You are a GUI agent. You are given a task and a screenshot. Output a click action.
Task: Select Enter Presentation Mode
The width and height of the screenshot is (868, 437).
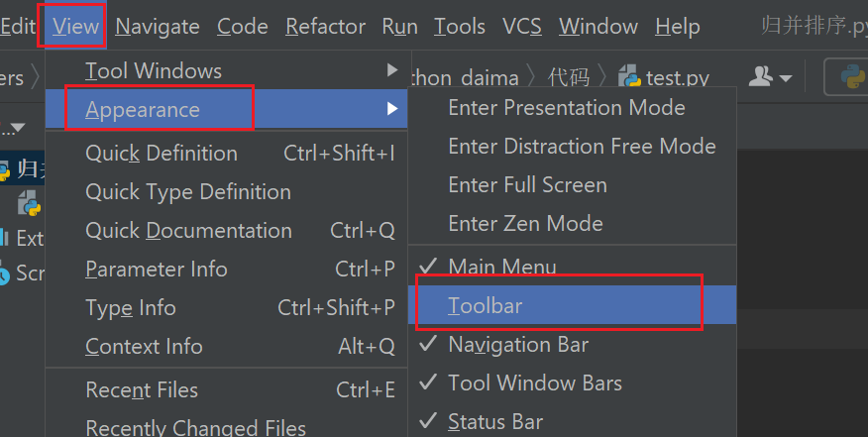coord(573,107)
